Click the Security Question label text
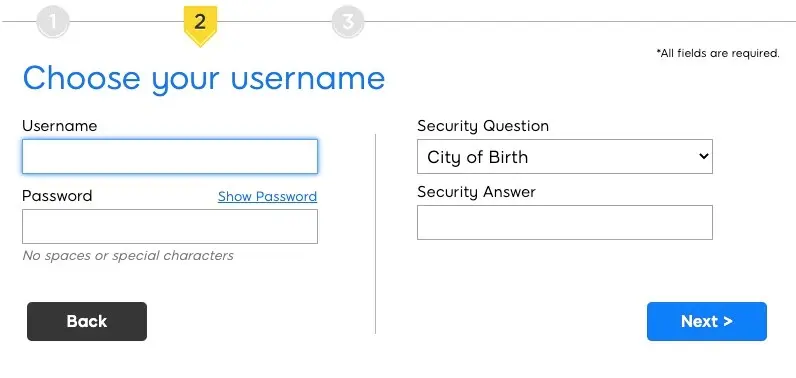 (x=483, y=126)
